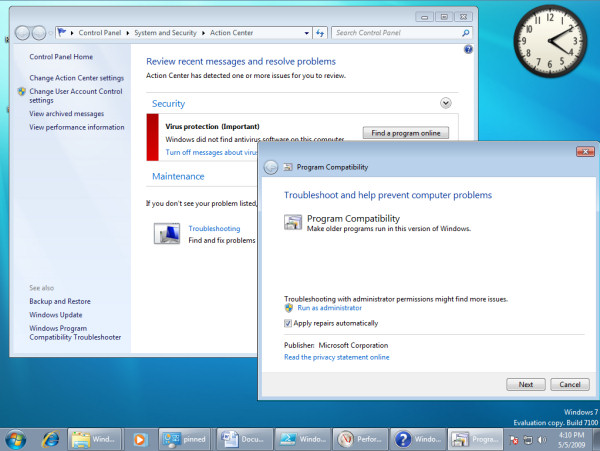Click View archived messages link
The width and height of the screenshot is (600, 451).
coord(67,114)
